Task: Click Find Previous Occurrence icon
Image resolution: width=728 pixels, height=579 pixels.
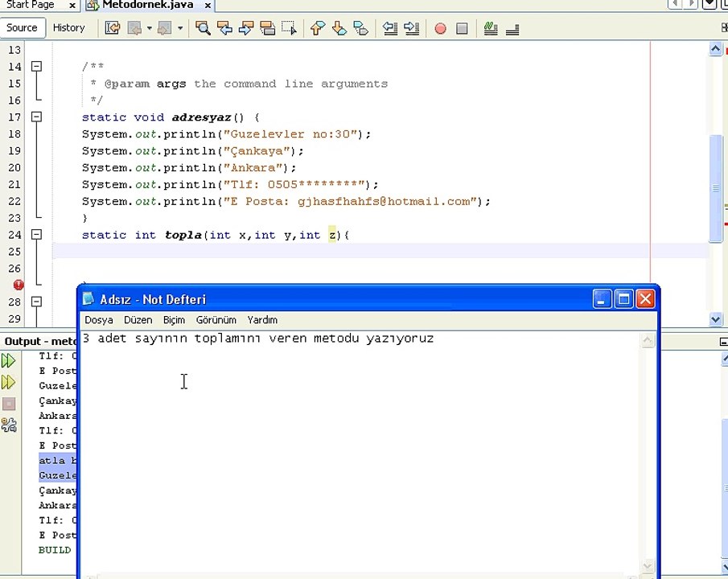Action: coord(224,28)
